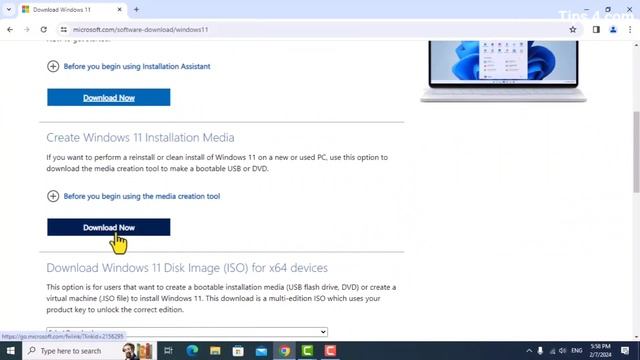Open network settings from the tray
Screen dimensions: 640x360
(552, 351)
